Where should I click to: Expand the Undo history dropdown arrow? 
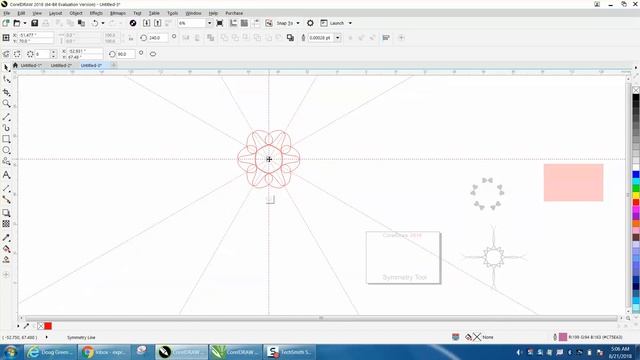click(103, 23)
